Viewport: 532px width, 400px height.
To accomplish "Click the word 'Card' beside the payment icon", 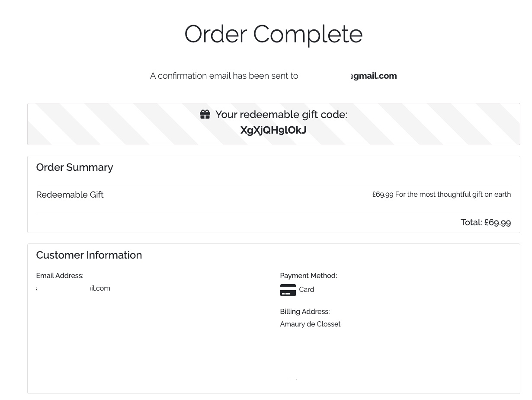I will [307, 290].
